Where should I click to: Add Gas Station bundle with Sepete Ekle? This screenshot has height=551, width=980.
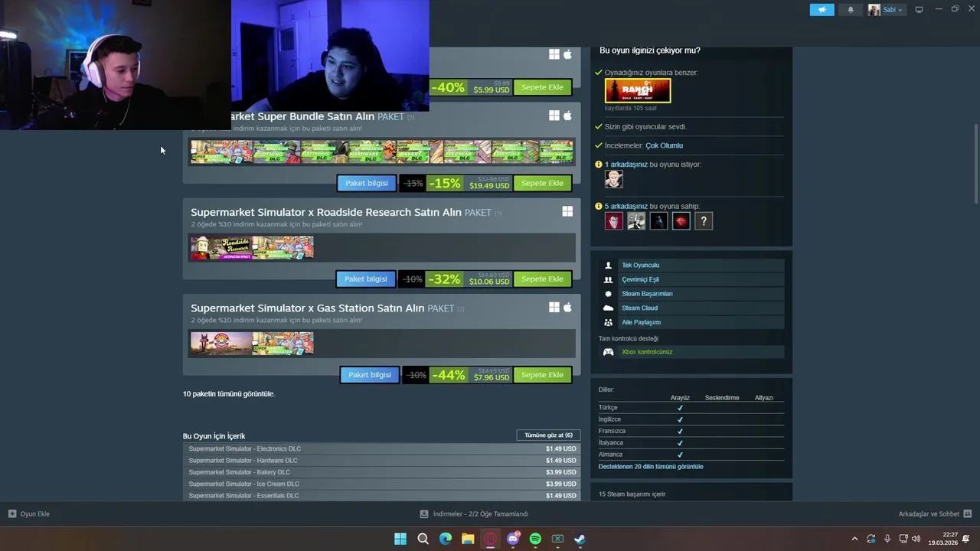tap(542, 375)
